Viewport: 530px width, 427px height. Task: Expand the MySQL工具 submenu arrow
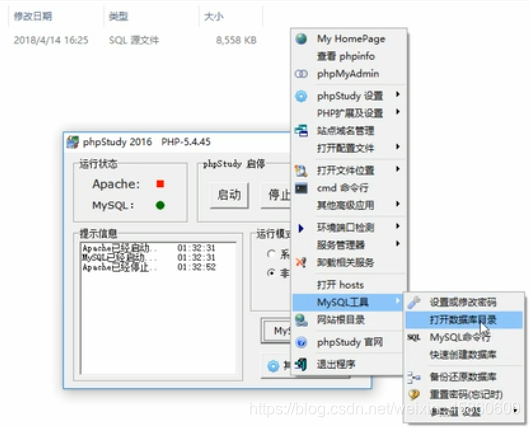tap(398, 301)
